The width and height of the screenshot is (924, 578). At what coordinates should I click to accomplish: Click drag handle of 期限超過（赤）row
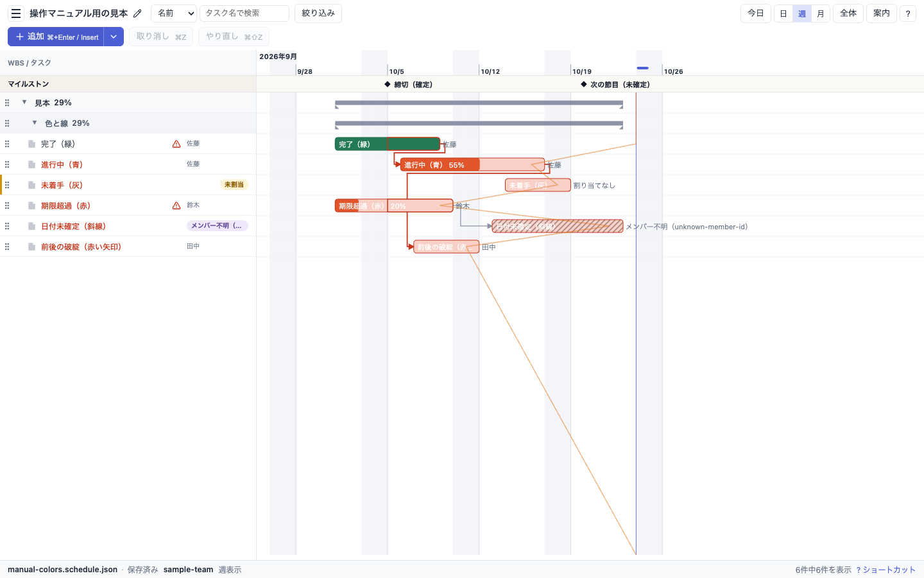click(x=7, y=206)
